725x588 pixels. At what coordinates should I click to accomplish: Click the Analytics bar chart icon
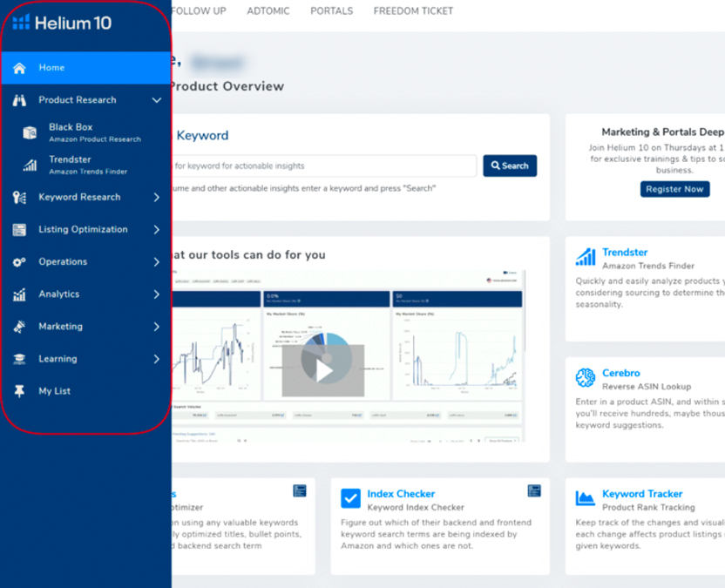tap(19, 294)
